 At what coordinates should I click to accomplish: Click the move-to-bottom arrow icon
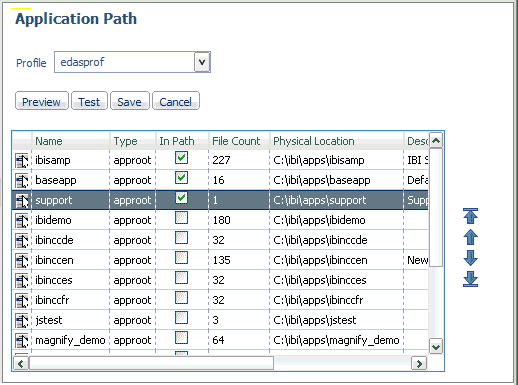pyautogui.click(x=470, y=279)
